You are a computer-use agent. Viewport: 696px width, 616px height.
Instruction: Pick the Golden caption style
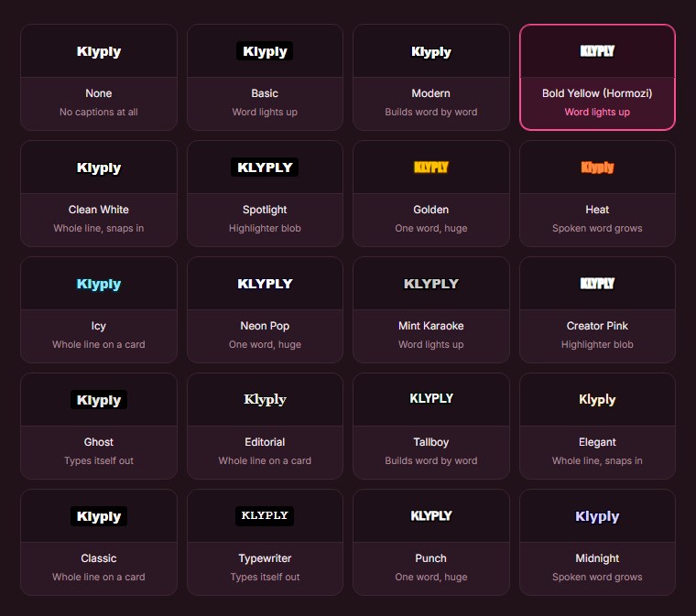pos(431,193)
